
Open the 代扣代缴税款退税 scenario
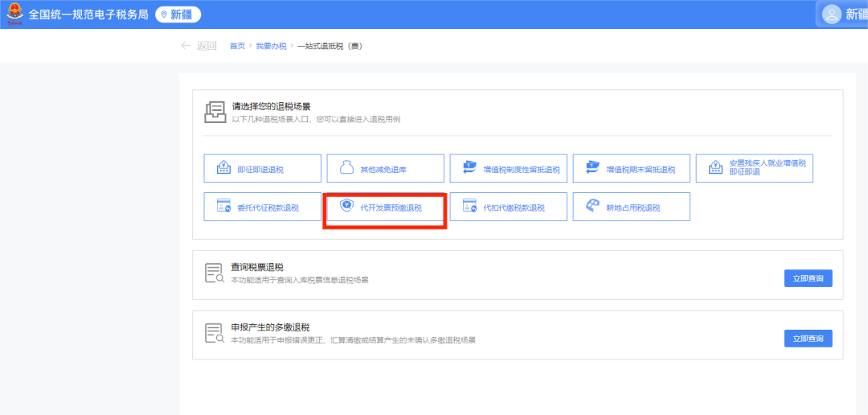pyautogui.click(x=508, y=207)
